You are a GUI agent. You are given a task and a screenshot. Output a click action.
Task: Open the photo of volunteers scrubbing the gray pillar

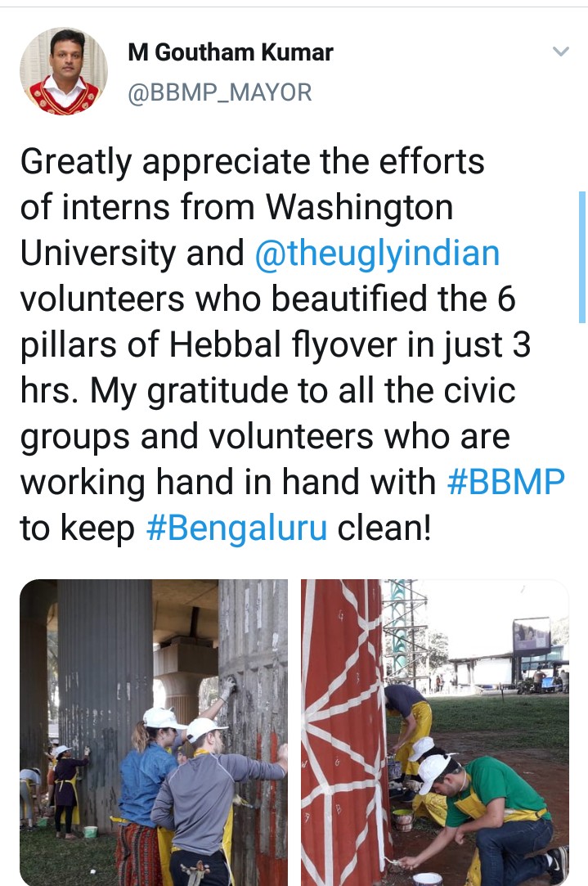click(x=154, y=732)
